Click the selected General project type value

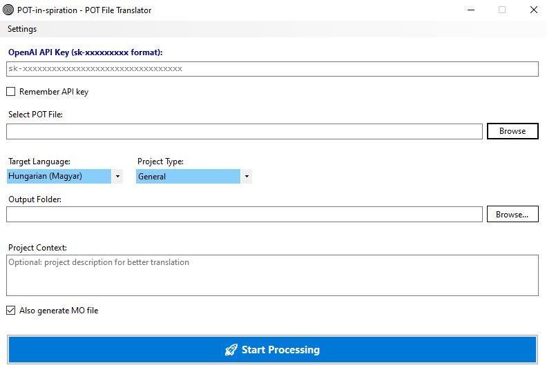pos(188,177)
